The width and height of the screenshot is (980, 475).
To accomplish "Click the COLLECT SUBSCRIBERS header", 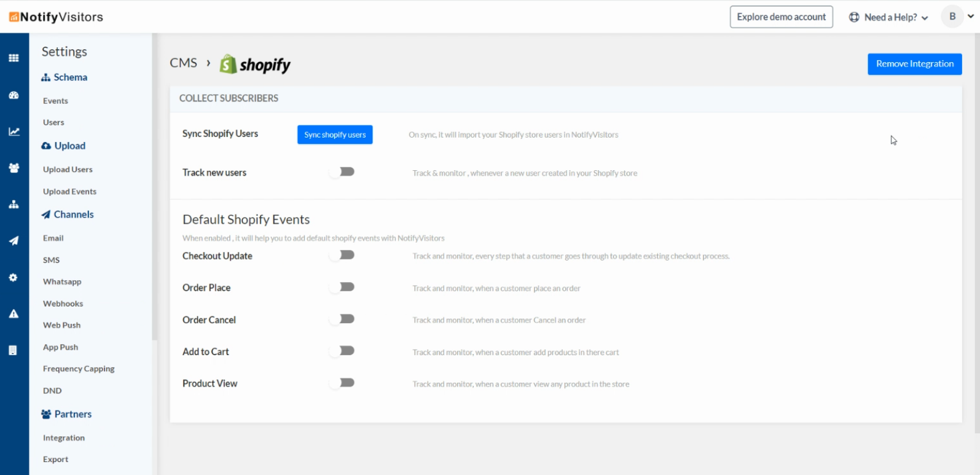I will (x=229, y=98).
